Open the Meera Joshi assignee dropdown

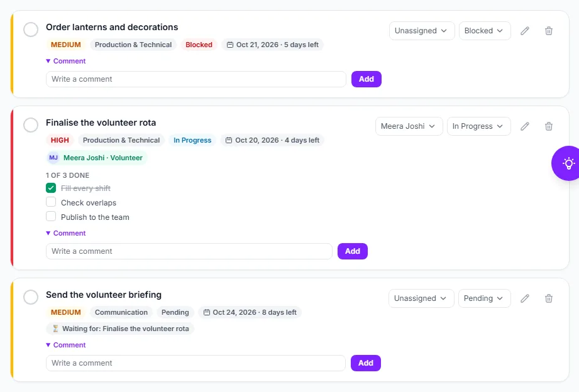pos(409,126)
